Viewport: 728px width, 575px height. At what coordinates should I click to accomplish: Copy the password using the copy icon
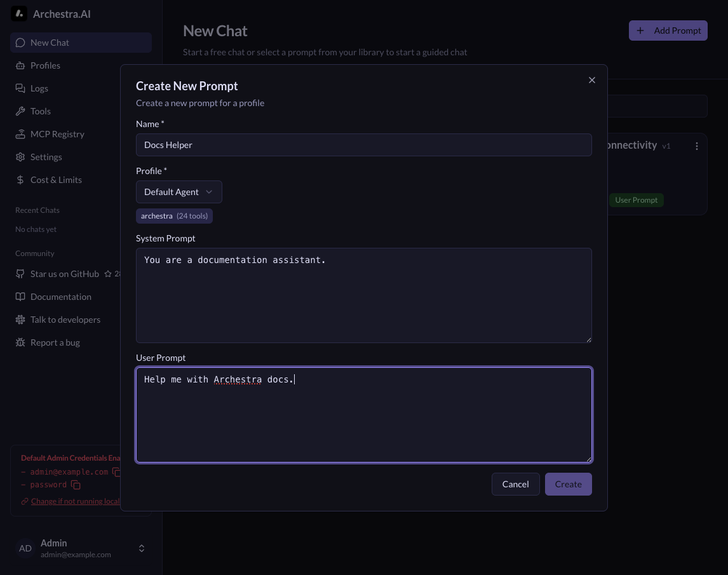pos(76,485)
